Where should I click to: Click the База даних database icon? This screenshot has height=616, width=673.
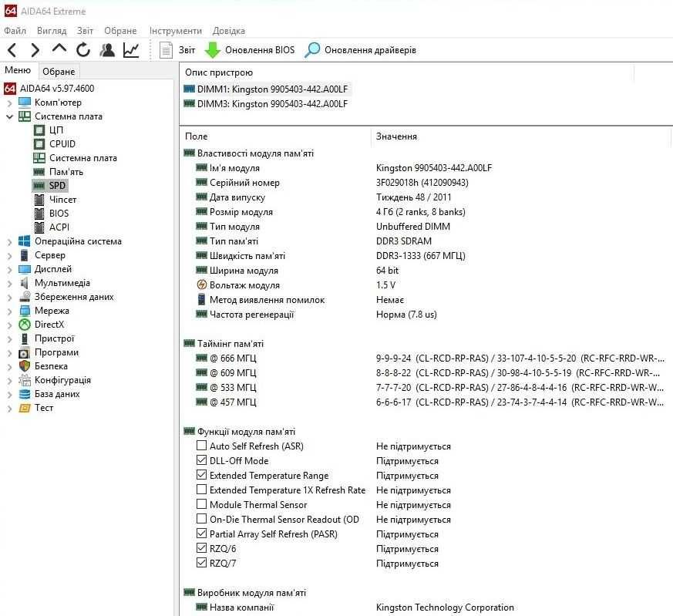point(25,394)
